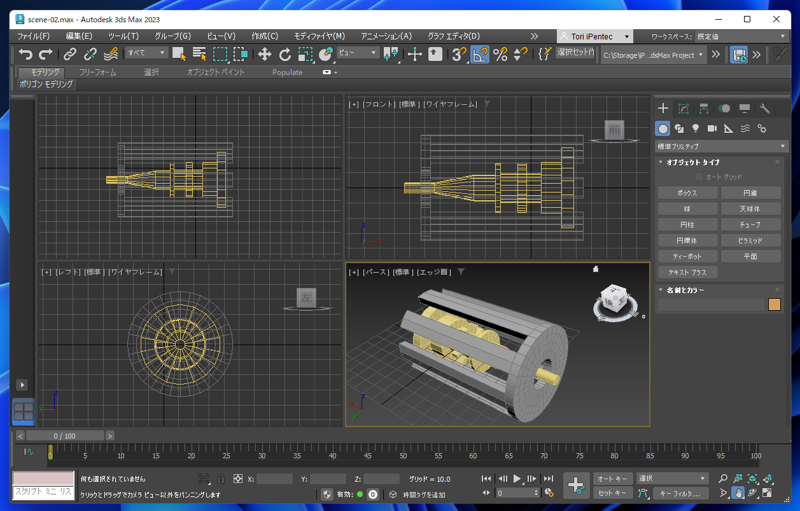Screen dimensions: 800x511
Task: Click the Redo arrow in the main toolbar
Action: (46, 54)
